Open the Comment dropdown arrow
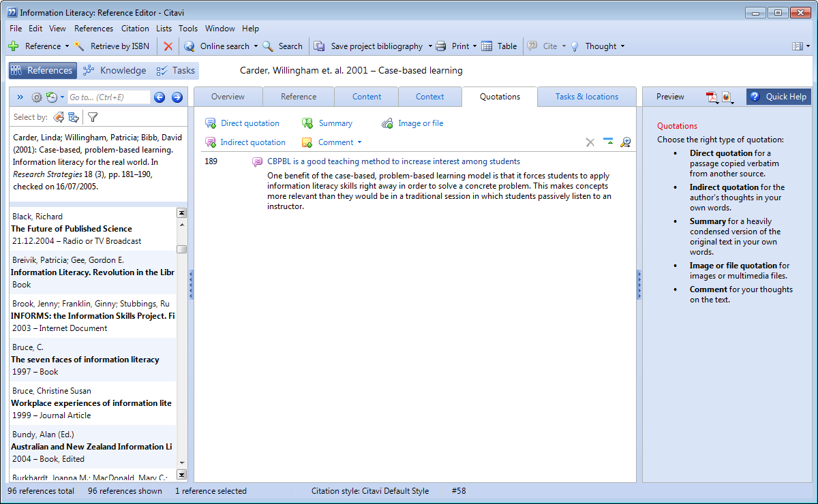Screen dimensions: 818x504 (x=359, y=142)
